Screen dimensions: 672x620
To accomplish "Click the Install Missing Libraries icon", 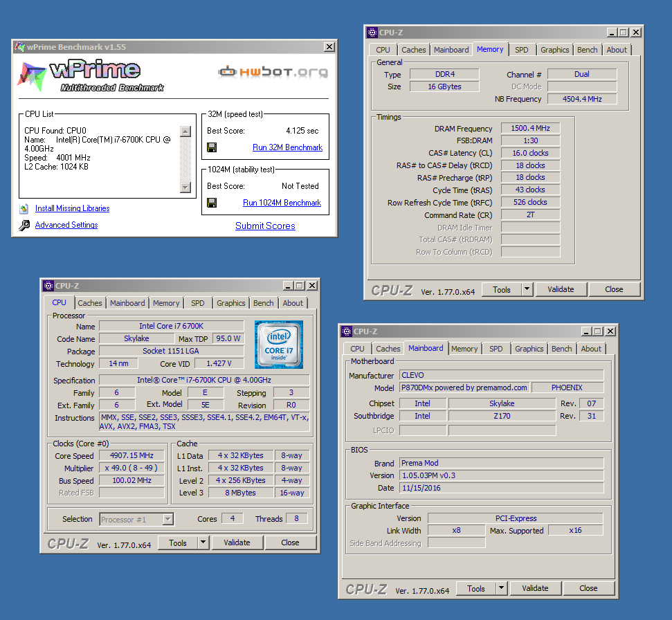I will (24, 209).
